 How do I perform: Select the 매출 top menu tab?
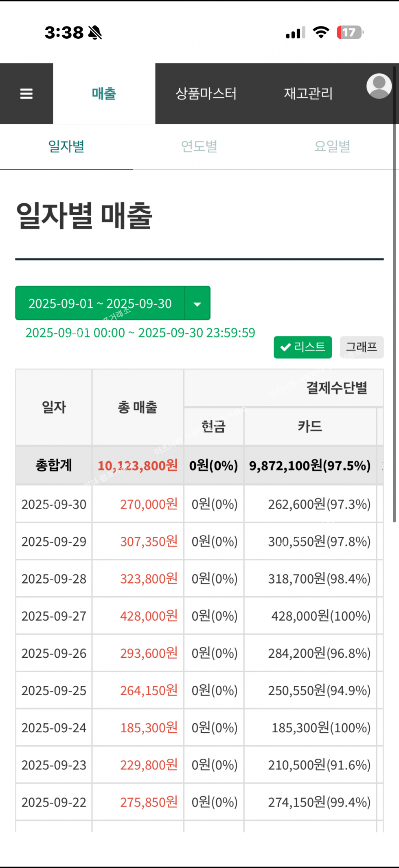(104, 94)
